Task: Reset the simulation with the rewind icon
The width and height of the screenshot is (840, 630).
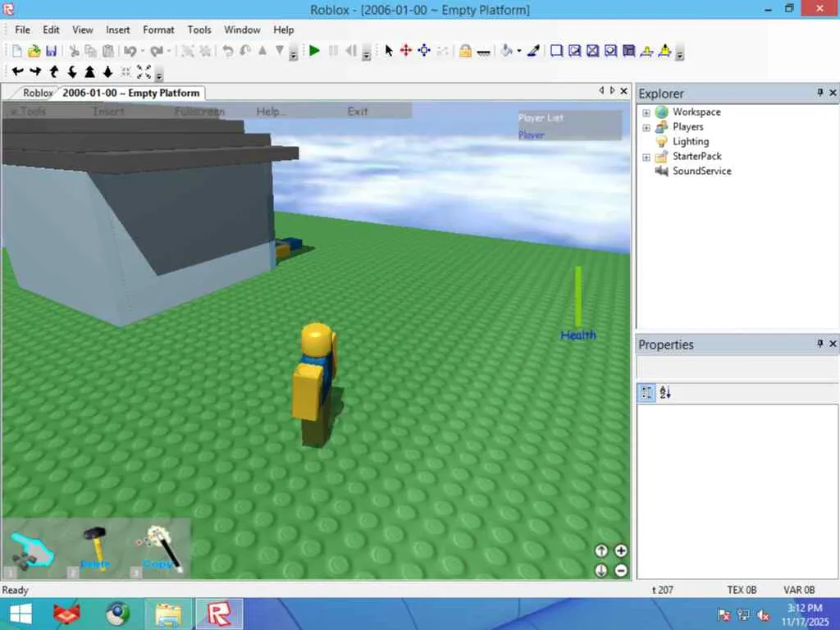Action: point(351,51)
